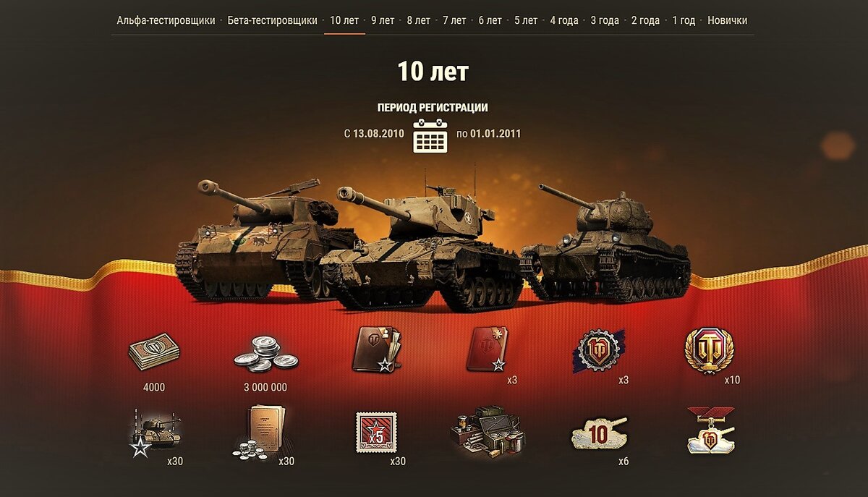Select the gear emblem icon marked x3
868x497 pixels.
pos(598,351)
